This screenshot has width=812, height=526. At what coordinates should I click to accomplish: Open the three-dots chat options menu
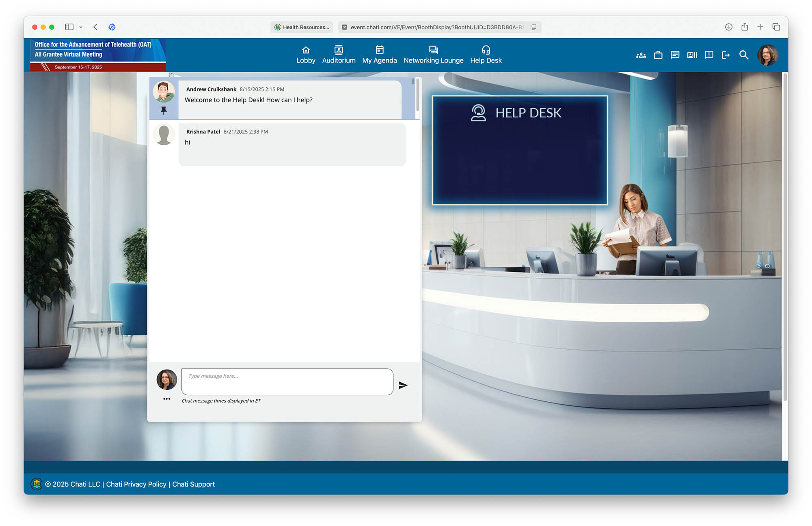click(166, 399)
